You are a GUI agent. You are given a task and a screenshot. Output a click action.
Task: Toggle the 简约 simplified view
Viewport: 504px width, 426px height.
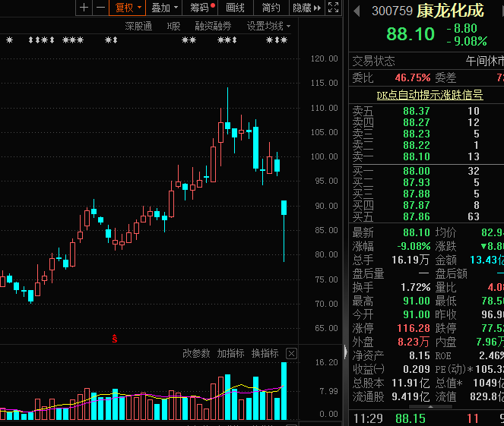pos(271,8)
